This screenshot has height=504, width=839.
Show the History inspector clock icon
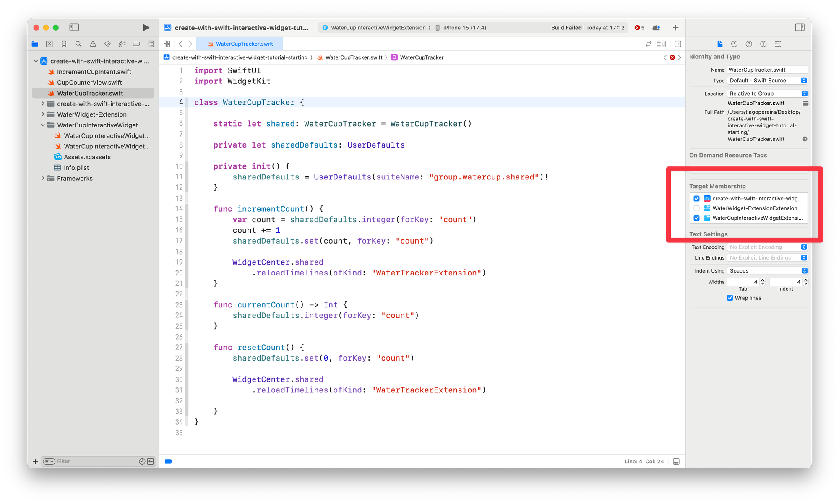734,44
